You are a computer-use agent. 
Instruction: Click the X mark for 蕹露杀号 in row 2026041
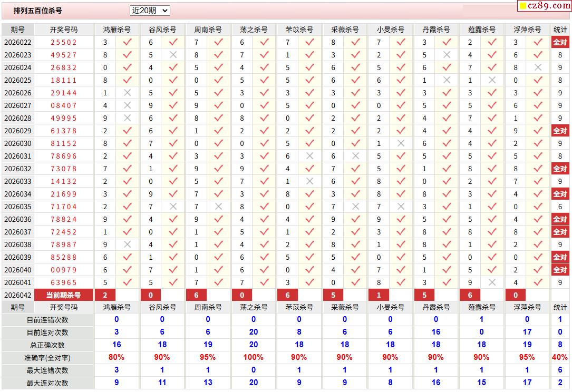click(492, 282)
